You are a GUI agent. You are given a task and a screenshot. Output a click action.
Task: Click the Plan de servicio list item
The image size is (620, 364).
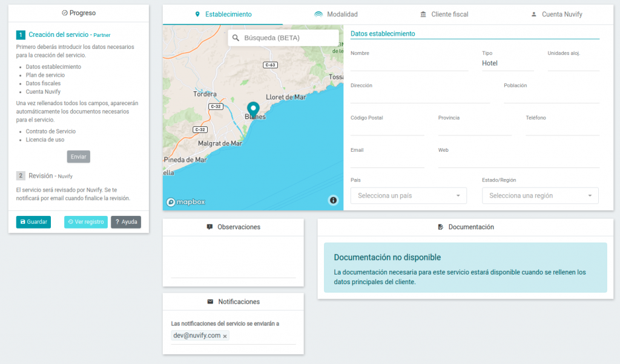[45, 75]
